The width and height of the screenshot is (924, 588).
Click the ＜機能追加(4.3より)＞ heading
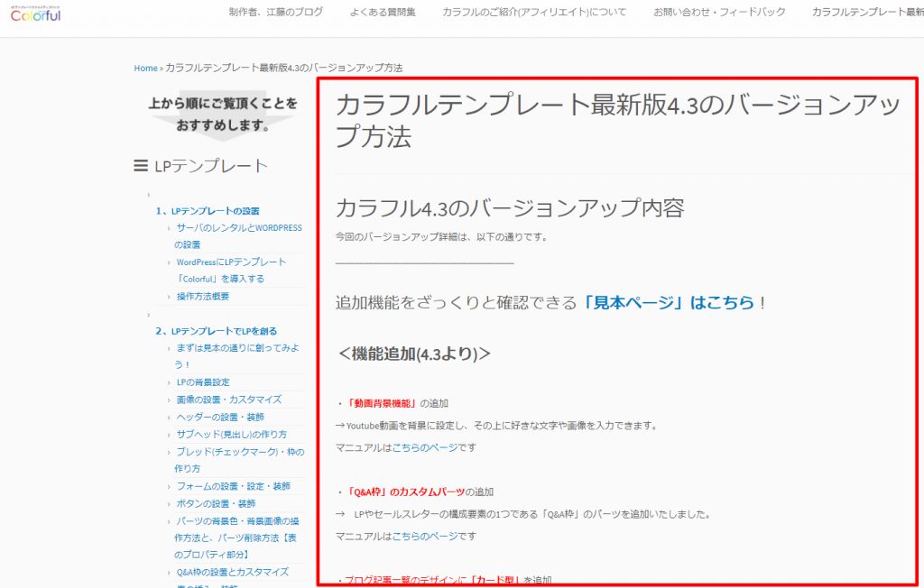[x=414, y=354]
